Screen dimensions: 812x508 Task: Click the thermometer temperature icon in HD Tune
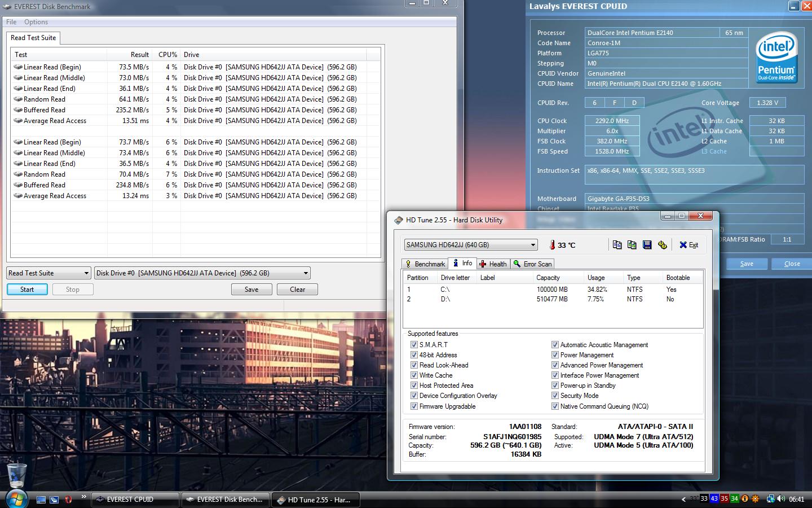tap(552, 245)
